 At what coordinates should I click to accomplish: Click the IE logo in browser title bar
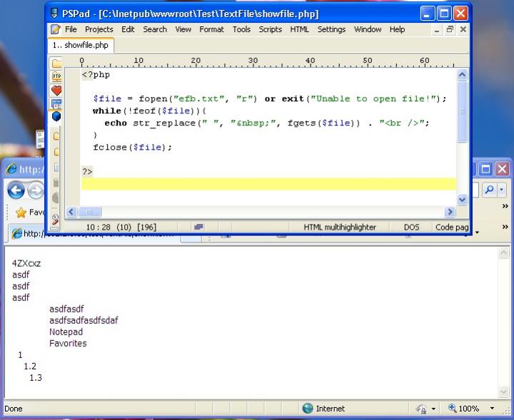[11, 169]
